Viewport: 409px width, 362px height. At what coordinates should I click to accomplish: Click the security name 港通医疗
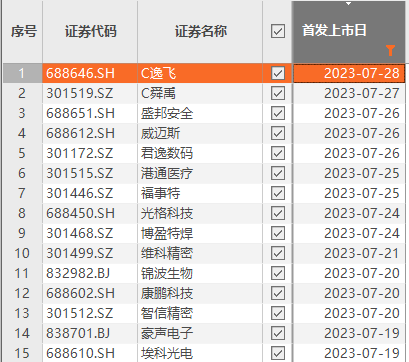click(x=167, y=173)
